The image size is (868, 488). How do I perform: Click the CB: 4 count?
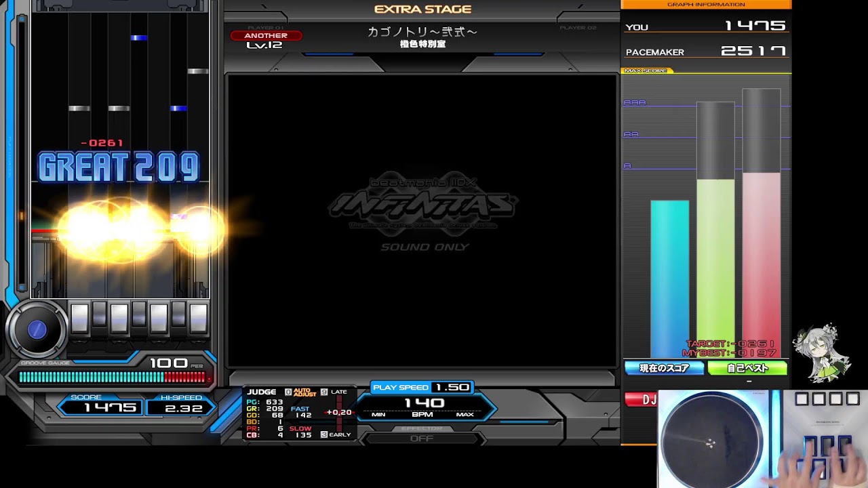click(265, 435)
